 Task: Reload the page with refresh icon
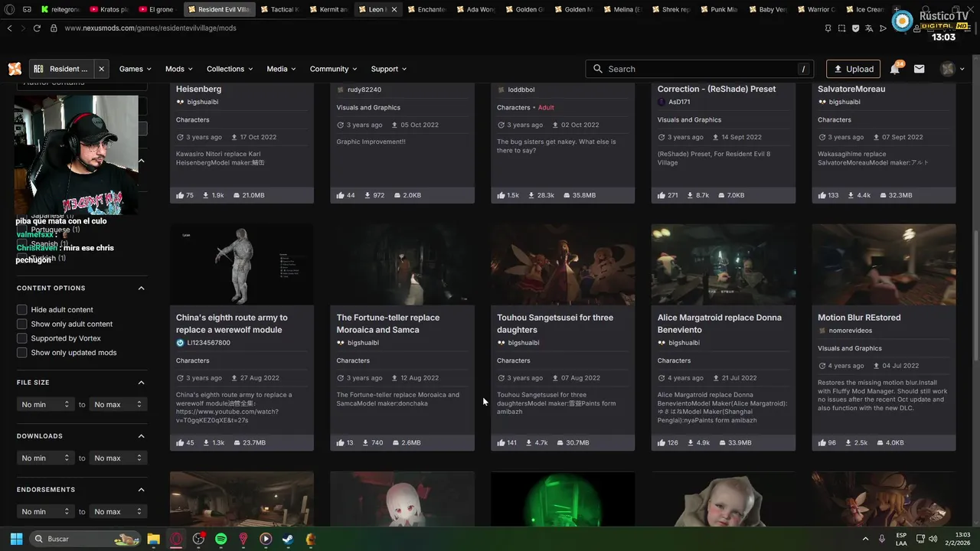37,28
